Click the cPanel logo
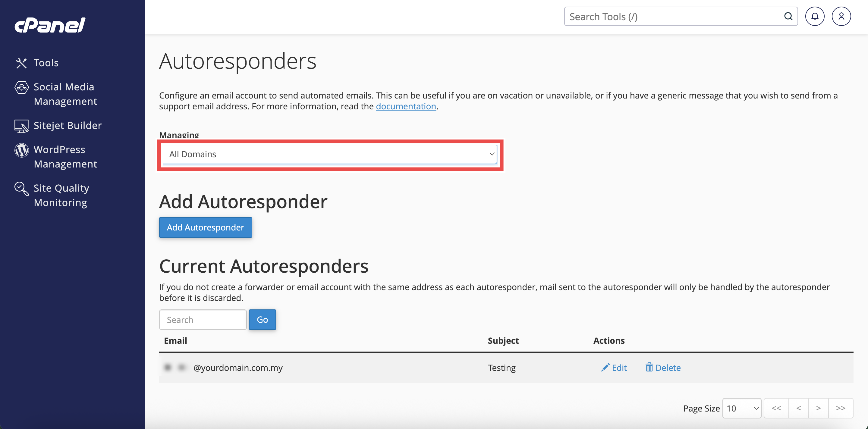The width and height of the screenshot is (868, 429). click(50, 25)
